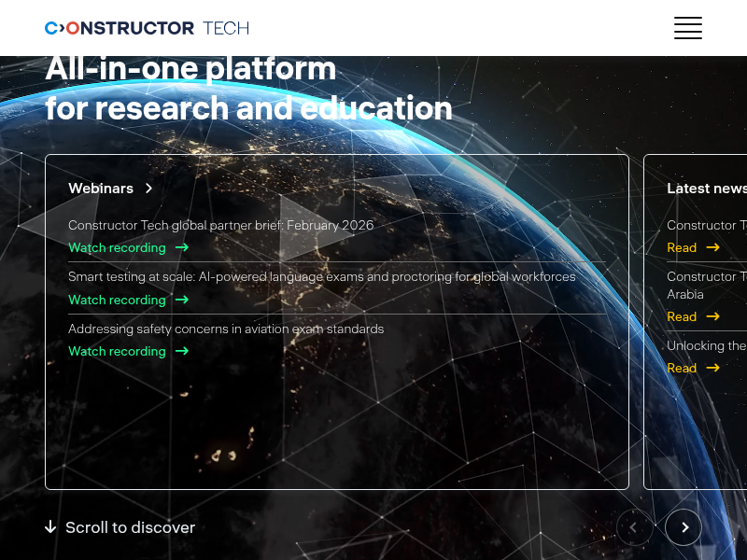The height and width of the screenshot is (560, 747).
Task: Click Scroll to discover text
Action: click(x=130, y=527)
